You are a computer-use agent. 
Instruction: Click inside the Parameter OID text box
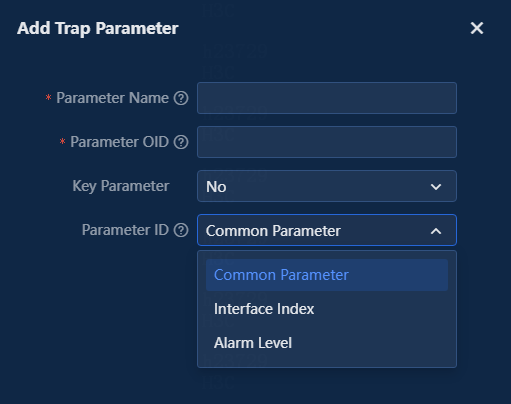tap(327, 142)
